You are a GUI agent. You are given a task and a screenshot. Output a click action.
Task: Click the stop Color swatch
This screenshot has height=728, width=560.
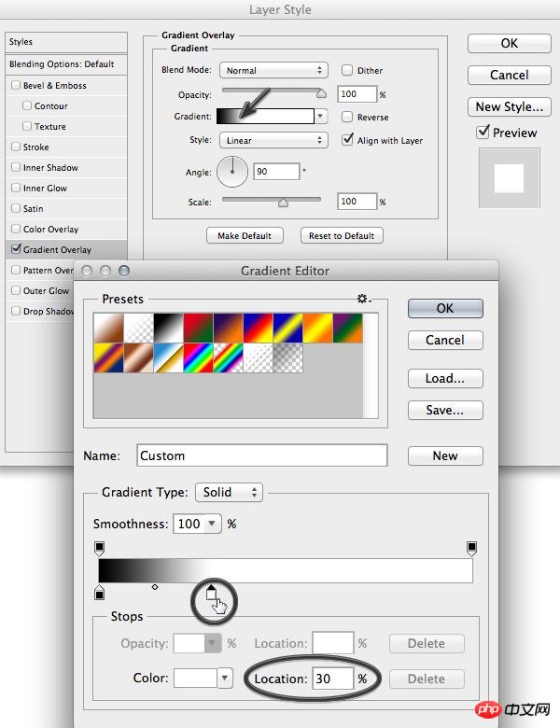point(195,678)
